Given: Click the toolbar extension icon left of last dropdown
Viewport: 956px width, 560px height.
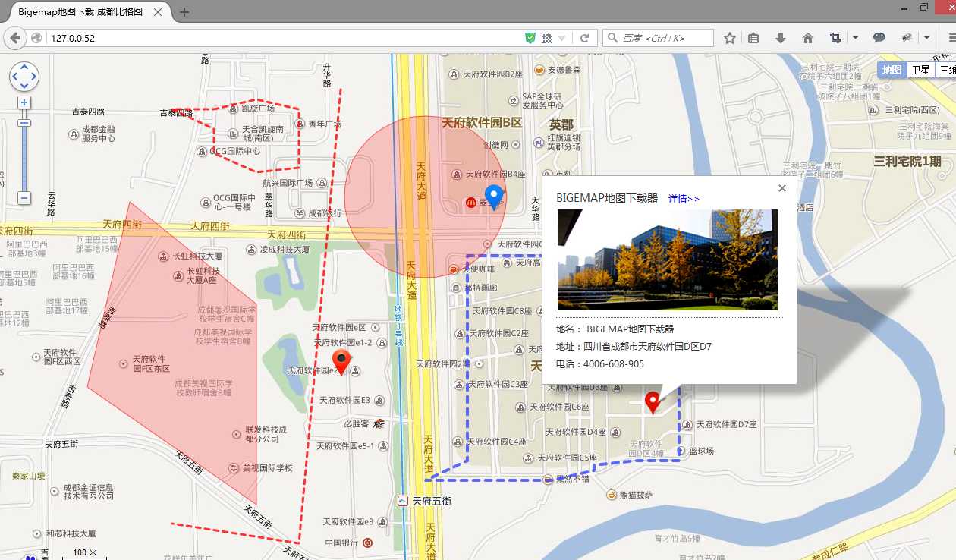Looking at the screenshot, I should (x=907, y=38).
